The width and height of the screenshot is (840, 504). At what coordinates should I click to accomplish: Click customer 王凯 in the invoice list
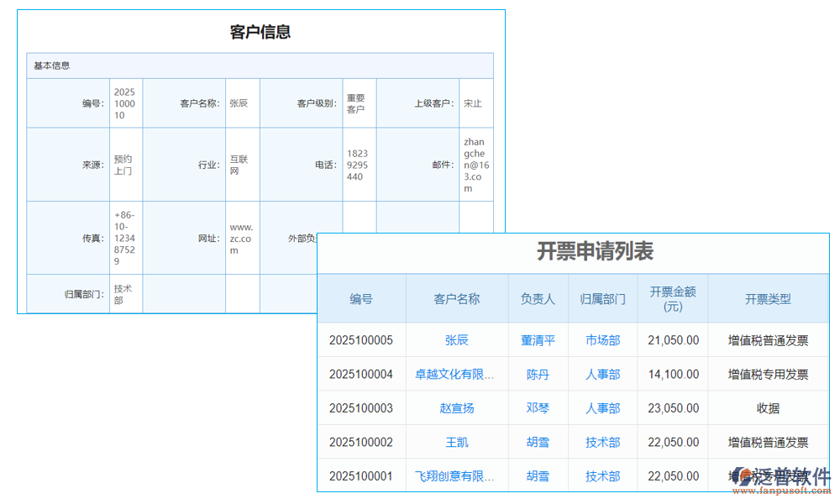click(457, 442)
